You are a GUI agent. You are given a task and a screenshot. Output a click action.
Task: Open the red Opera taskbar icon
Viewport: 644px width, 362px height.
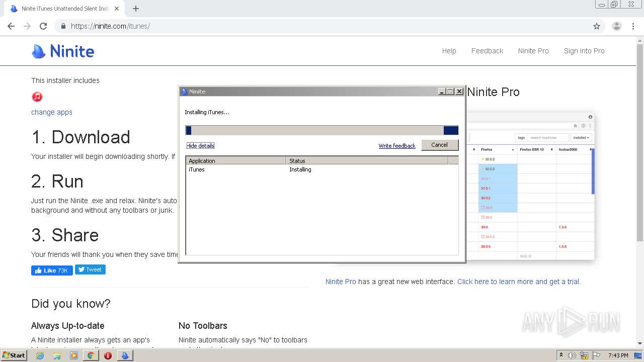[x=108, y=355]
